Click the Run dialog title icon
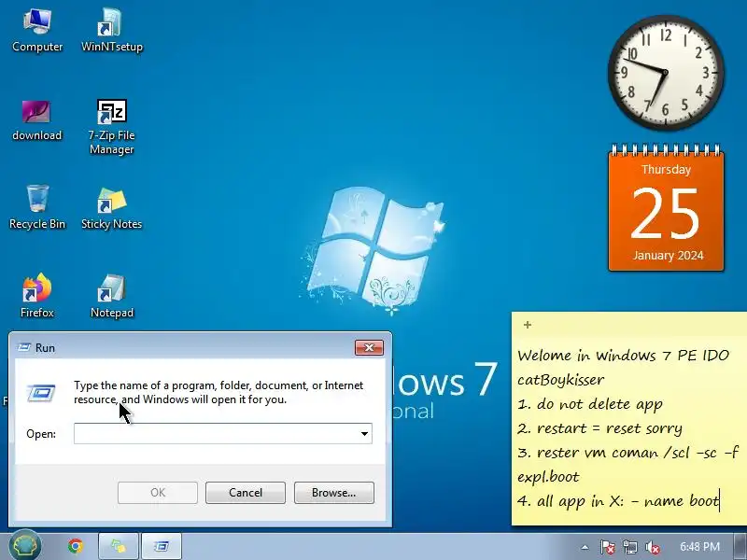The image size is (747, 560). tap(24, 347)
